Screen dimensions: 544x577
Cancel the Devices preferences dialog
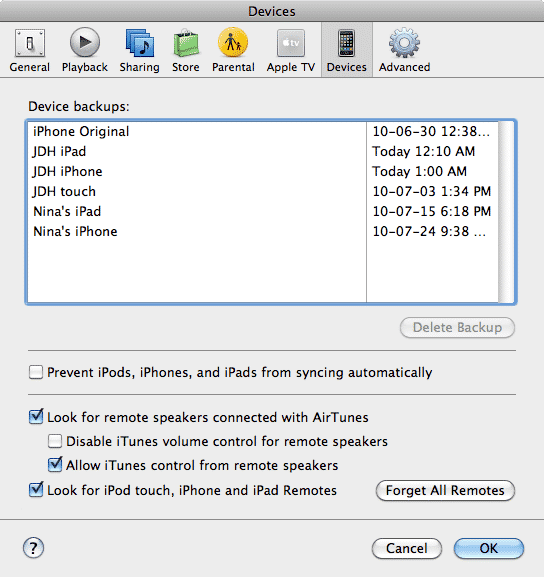coord(407,548)
